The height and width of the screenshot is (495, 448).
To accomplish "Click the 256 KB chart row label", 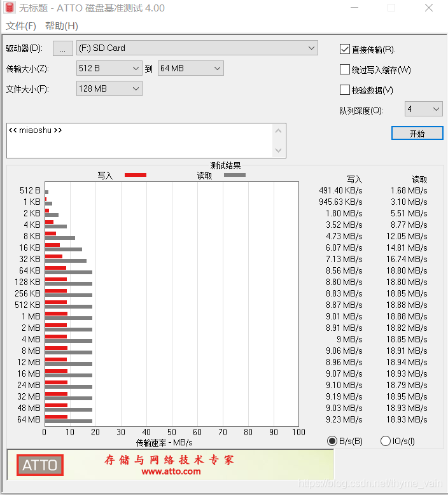I will pos(28,293).
